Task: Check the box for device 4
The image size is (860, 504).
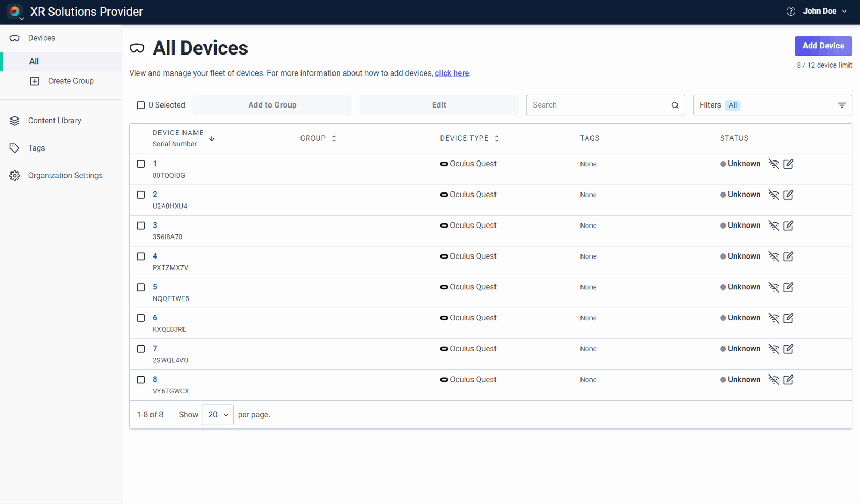Action: tap(141, 256)
